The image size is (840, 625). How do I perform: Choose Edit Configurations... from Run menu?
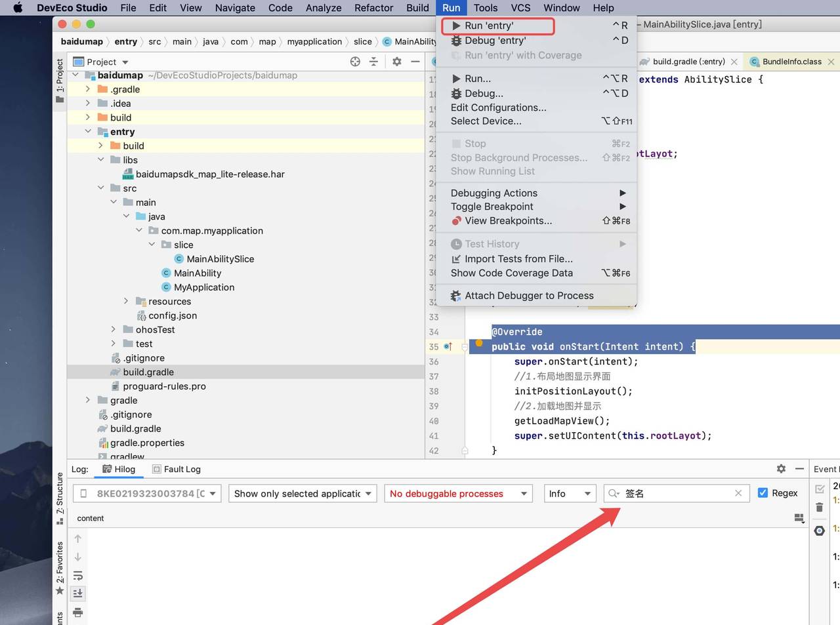point(498,108)
